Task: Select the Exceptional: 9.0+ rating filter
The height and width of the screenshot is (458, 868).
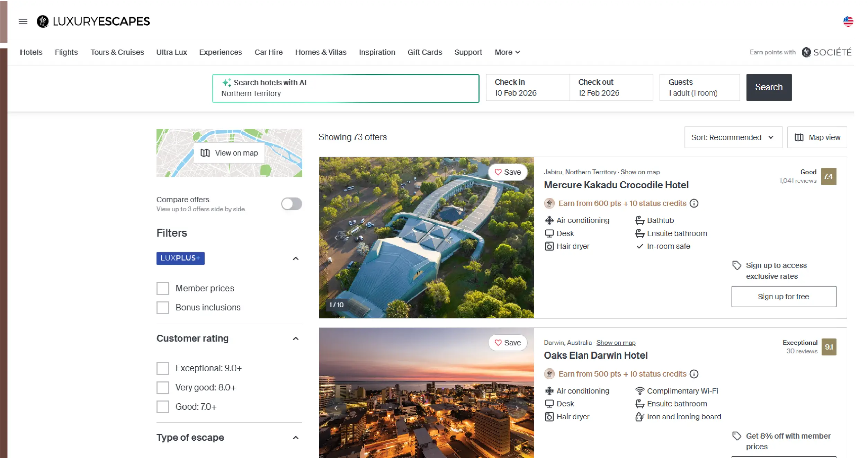Action: pos(162,368)
